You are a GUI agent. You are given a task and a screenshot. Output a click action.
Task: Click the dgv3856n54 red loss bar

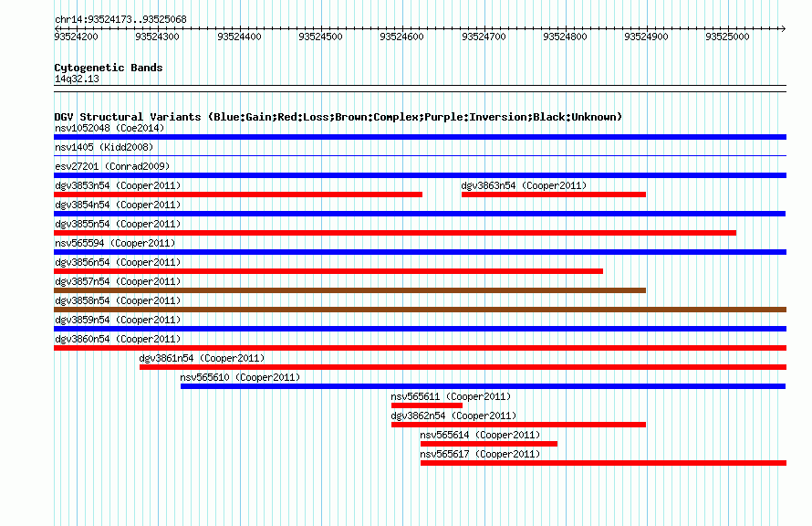[328, 271]
